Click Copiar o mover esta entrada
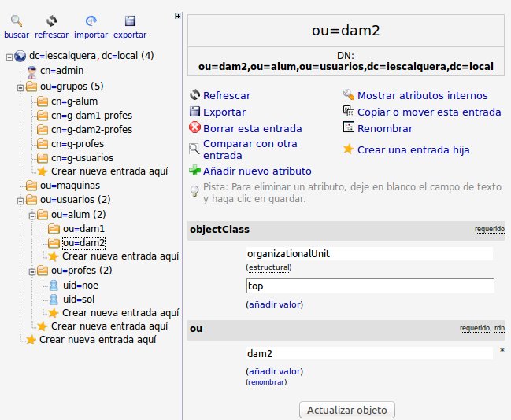511x420 pixels. [x=429, y=112]
